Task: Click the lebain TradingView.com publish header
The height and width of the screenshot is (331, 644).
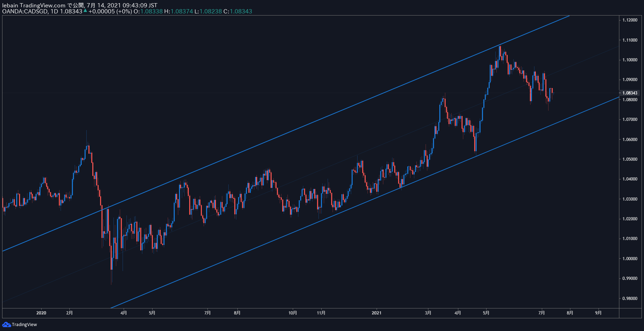Action: (80, 5)
